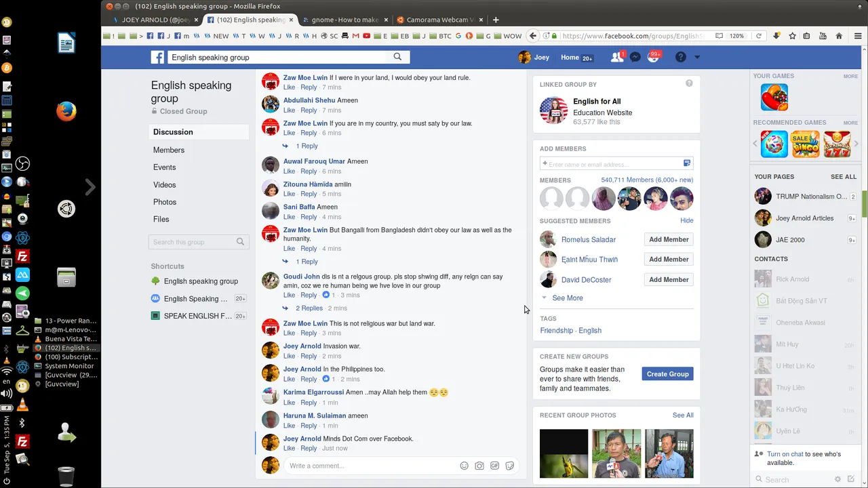Open the Messenger icon in top bar
The image size is (868, 488).
(x=635, y=58)
